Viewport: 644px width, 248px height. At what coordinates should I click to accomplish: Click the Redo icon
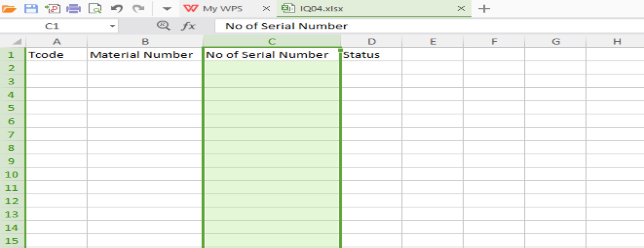pyautogui.click(x=138, y=9)
